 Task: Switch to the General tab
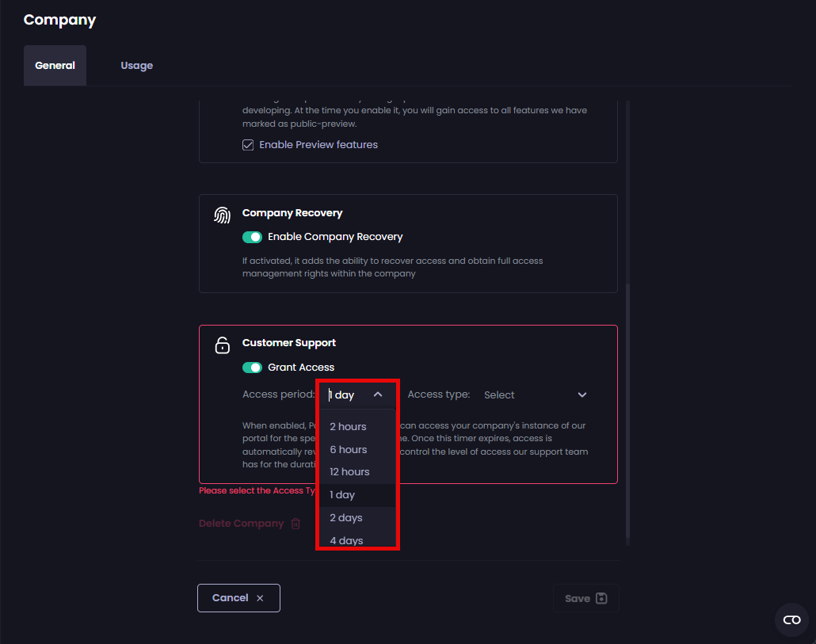point(55,65)
